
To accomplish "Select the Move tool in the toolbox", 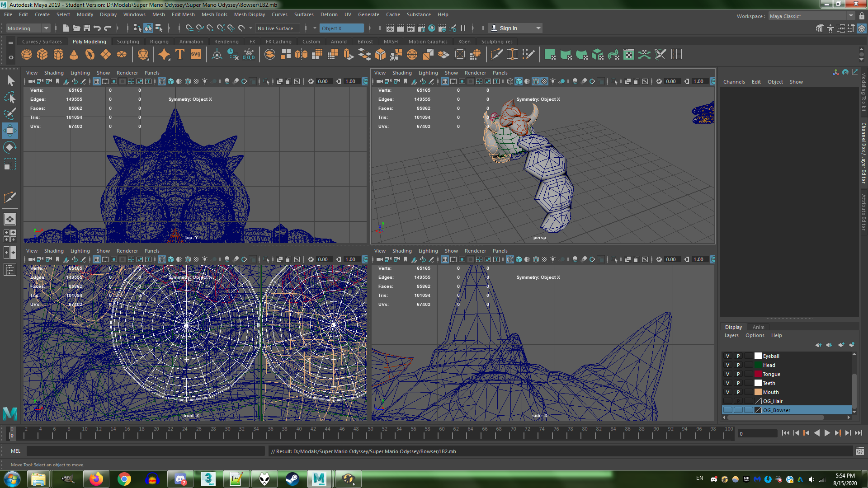I will pyautogui.click(x=10, y=131).
